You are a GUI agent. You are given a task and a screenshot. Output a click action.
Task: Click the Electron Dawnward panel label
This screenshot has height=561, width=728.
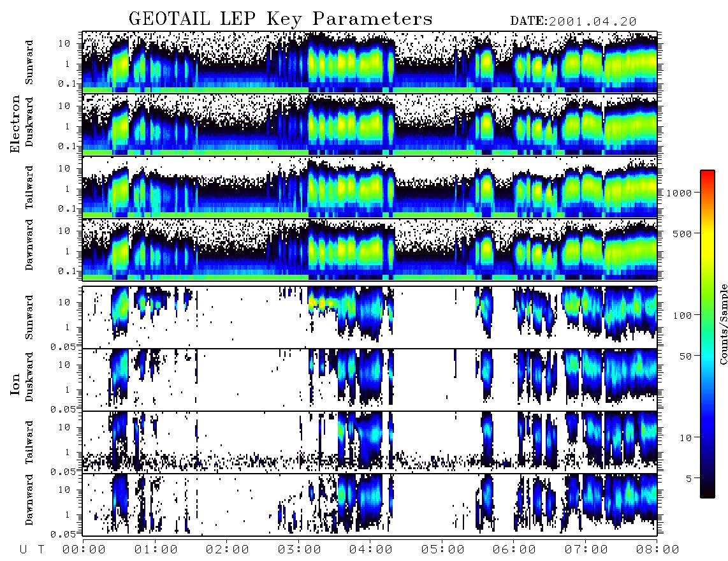pos(29,245)
